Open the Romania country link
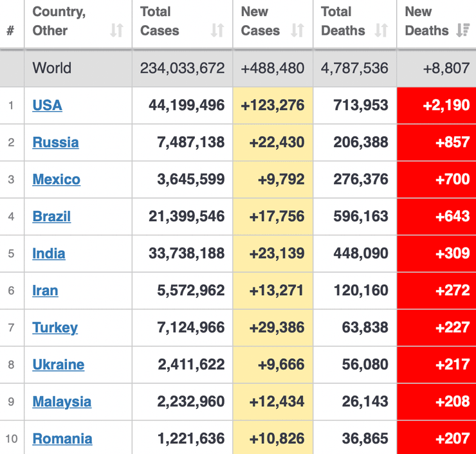The width and height of the screenshot is (476, 454). 62,439
